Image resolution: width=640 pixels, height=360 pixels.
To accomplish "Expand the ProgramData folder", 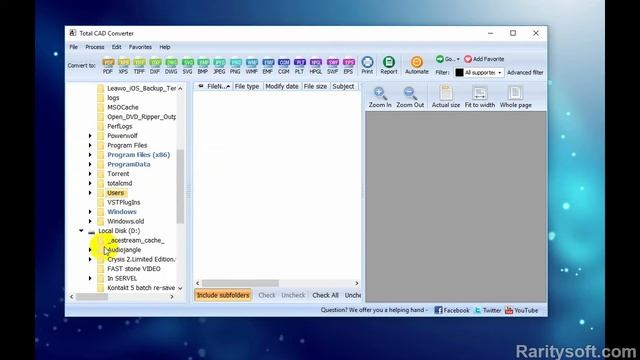I will click(90, 164).
